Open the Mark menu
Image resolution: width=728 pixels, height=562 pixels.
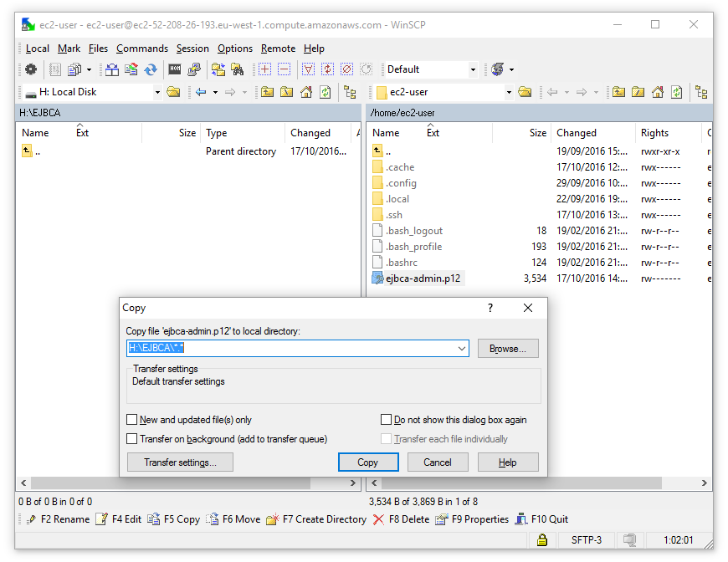pyautogui.click(x=69, y=49)
